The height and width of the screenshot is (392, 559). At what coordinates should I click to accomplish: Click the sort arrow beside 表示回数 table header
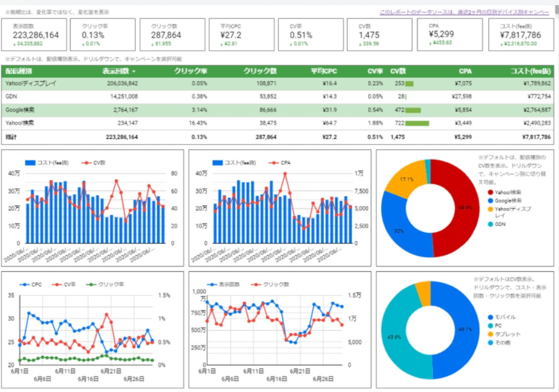(x=134, y=72)
